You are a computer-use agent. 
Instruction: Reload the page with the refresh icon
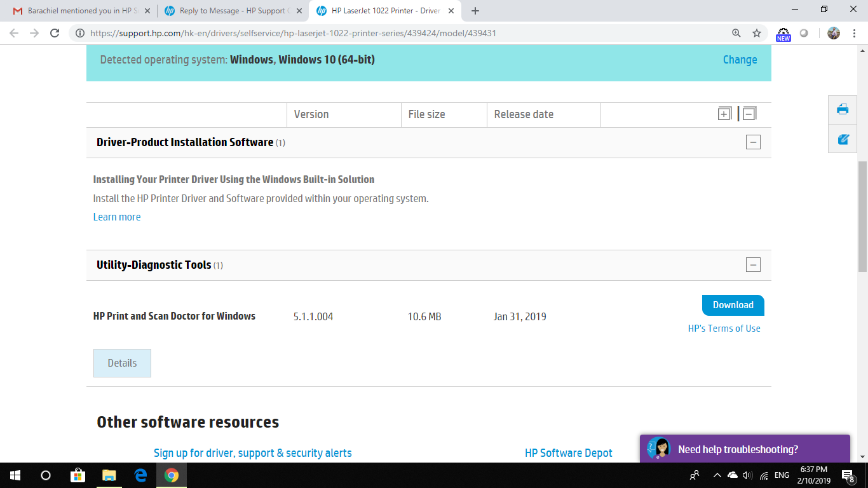(x=55, y=33)
